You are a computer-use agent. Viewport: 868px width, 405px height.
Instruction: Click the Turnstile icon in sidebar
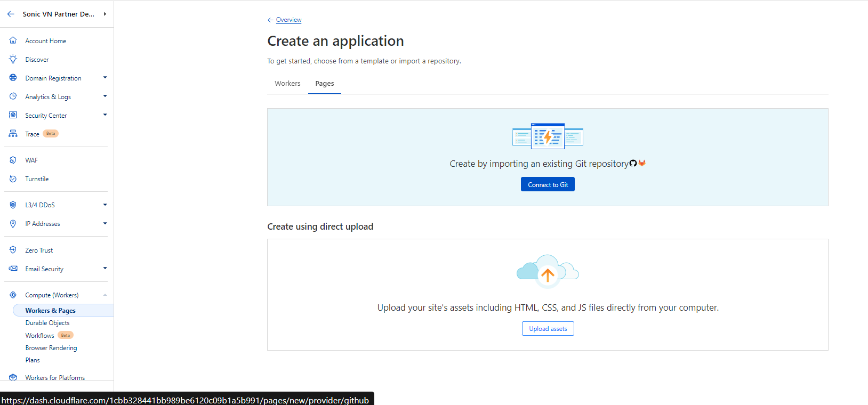pyautogui.click(x=13, y=179)
